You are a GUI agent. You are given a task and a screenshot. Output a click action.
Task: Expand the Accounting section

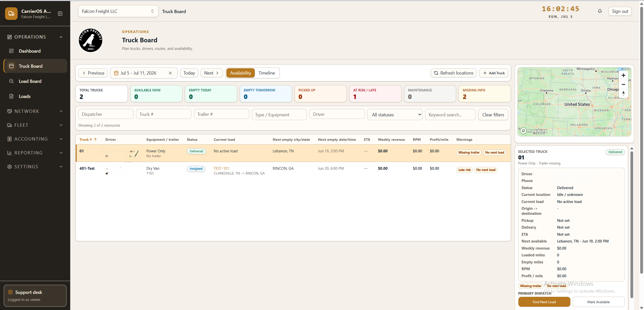35,139
